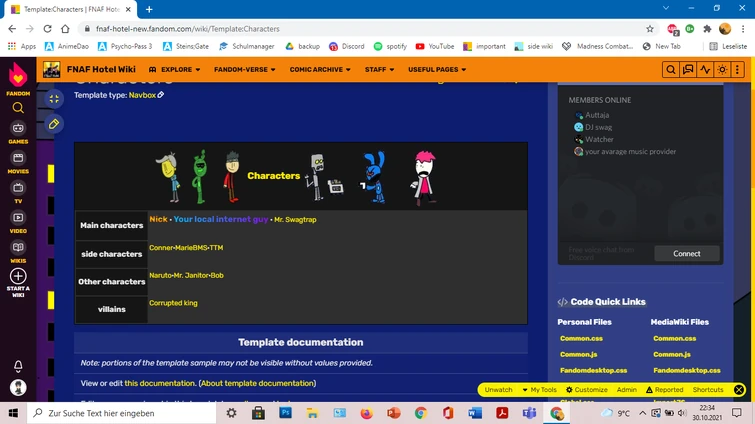Image resolution: width=755 pixels, height=424 pixels.
Task: Open Microsoft Word from the taskbar
Action: (x=474, y=413)
